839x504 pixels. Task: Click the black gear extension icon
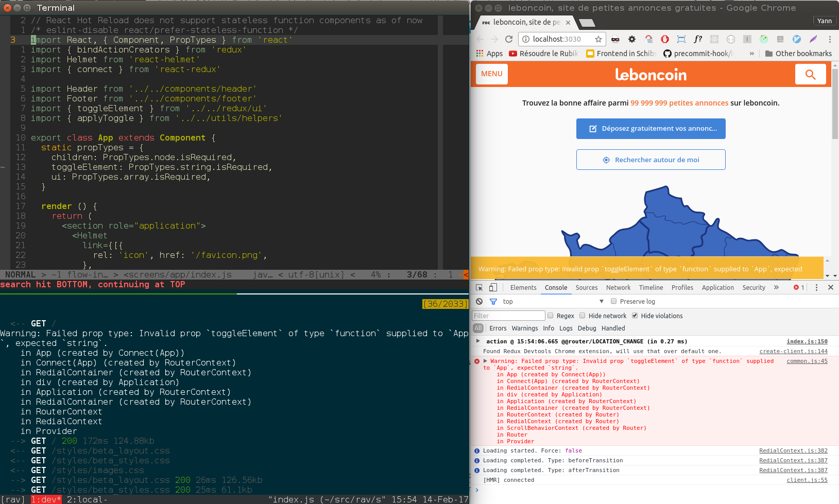click(632, 39)
